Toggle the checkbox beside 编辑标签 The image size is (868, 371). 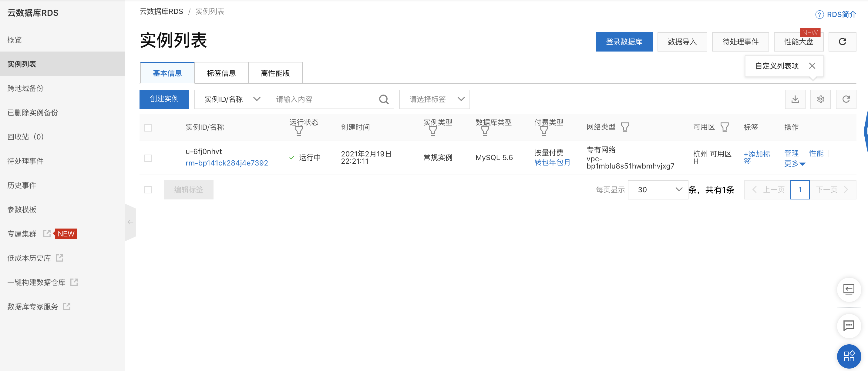tap(148, 190)
